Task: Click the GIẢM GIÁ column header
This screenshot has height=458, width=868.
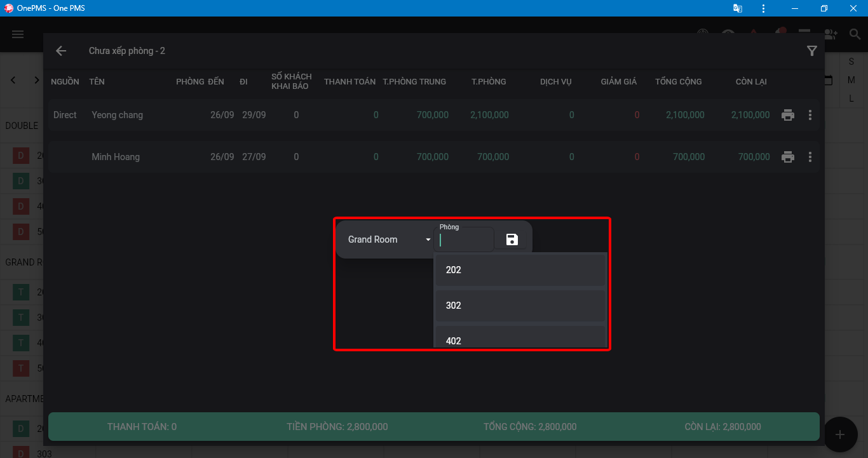Action: (x=619, y=81)
